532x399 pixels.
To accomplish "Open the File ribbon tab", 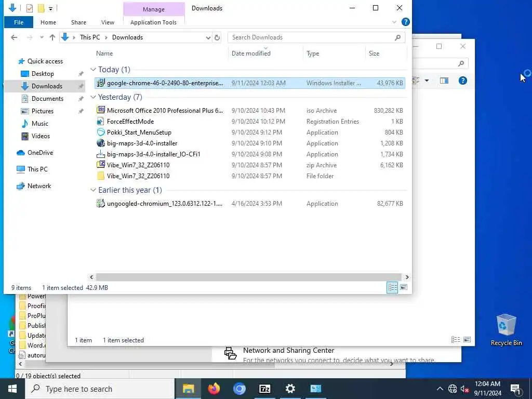I will [19, 22].
